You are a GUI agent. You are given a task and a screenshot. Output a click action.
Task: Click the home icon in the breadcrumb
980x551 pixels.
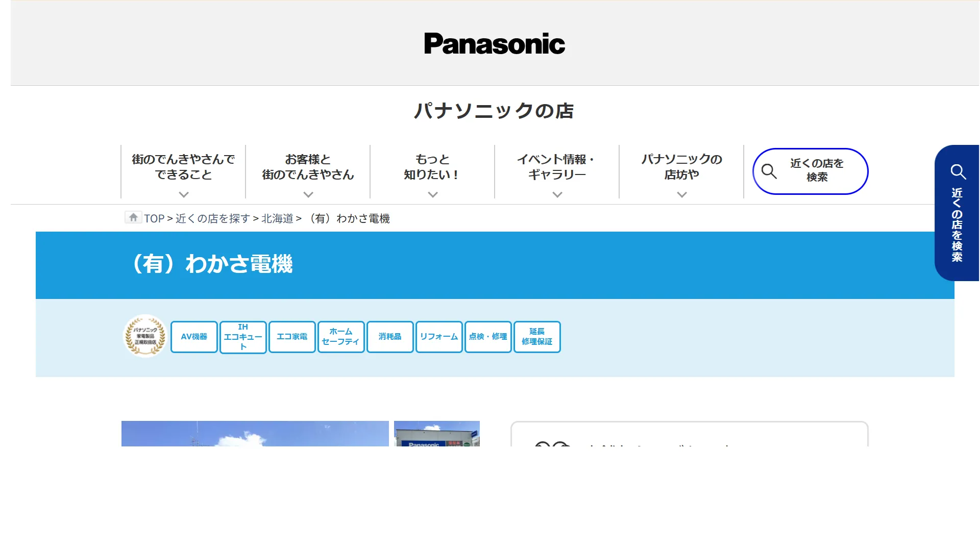(x=133, y=218)
